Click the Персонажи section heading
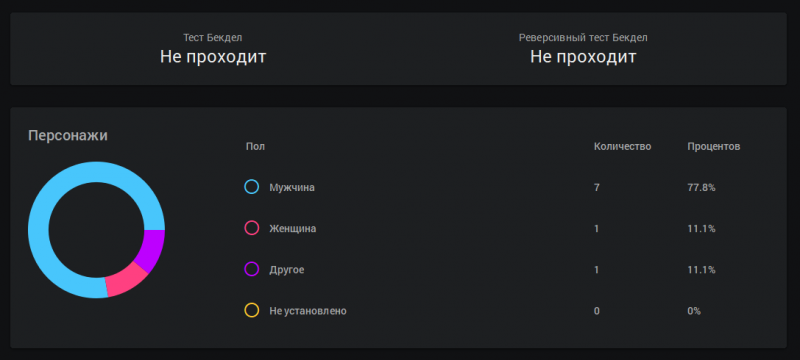The width and height of the screenshot is (800, 360). point(68,136)
